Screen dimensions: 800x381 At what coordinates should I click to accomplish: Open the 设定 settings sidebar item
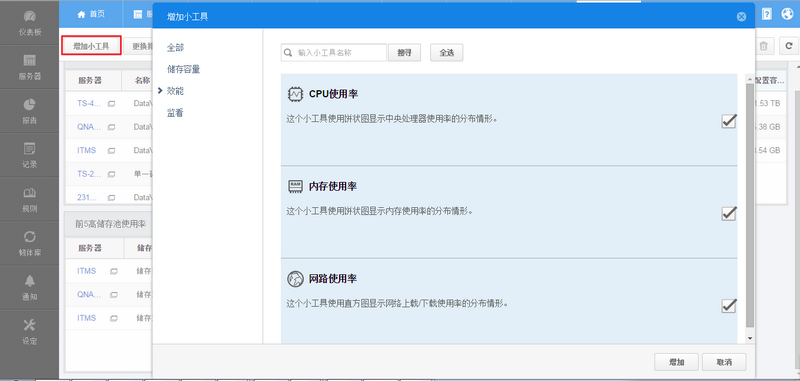pyautogui.click(x=30, y=332)
